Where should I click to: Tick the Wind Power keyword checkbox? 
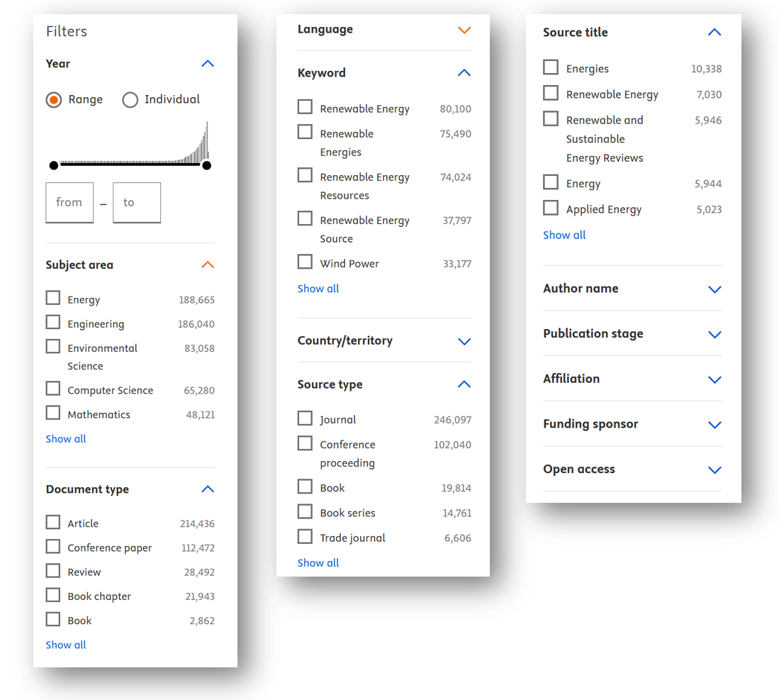coord(305,262)
